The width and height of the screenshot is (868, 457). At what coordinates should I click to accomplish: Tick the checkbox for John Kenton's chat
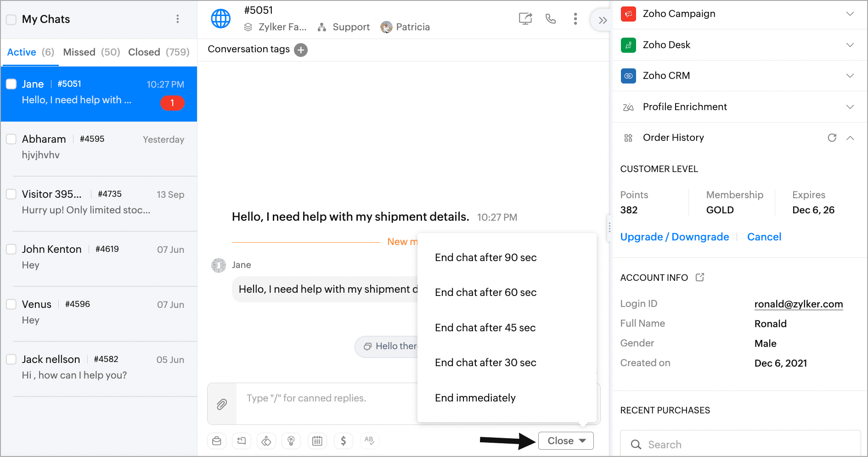pyautogui.click(x=11, y=249)
